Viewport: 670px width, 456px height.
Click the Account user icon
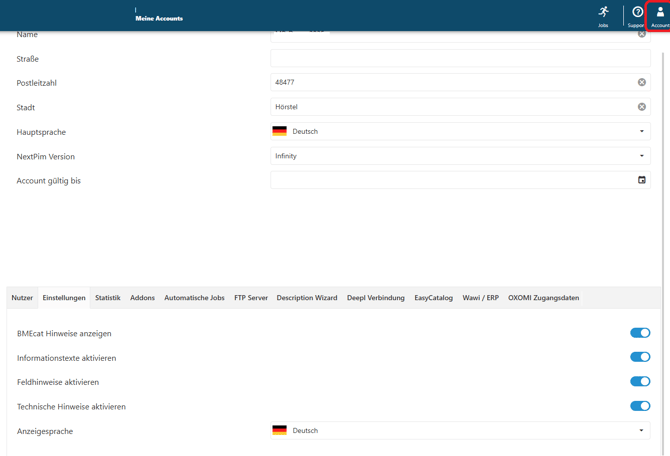(x=660, y=13)
